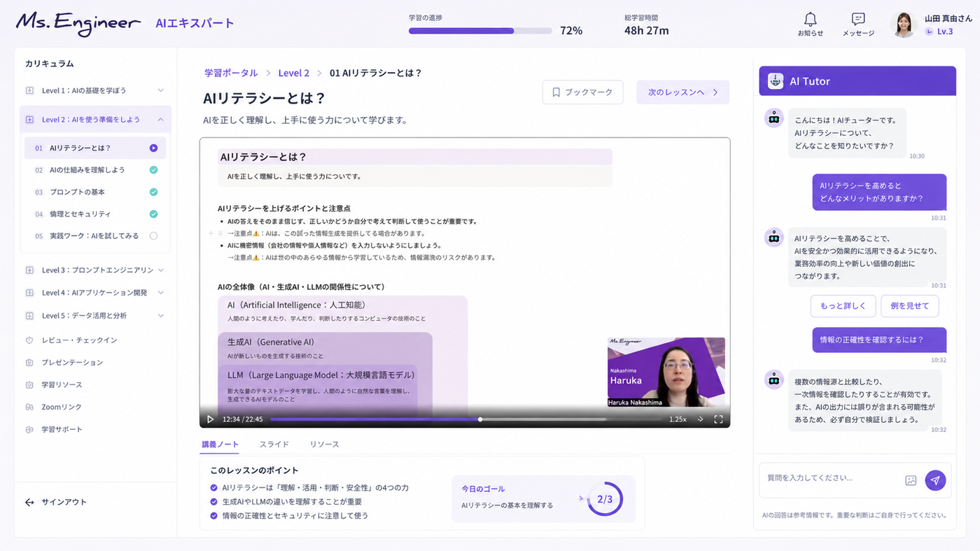The image size is (980, 551).
Task: Click the Level 1 book icon
Action: coord(29,90)
